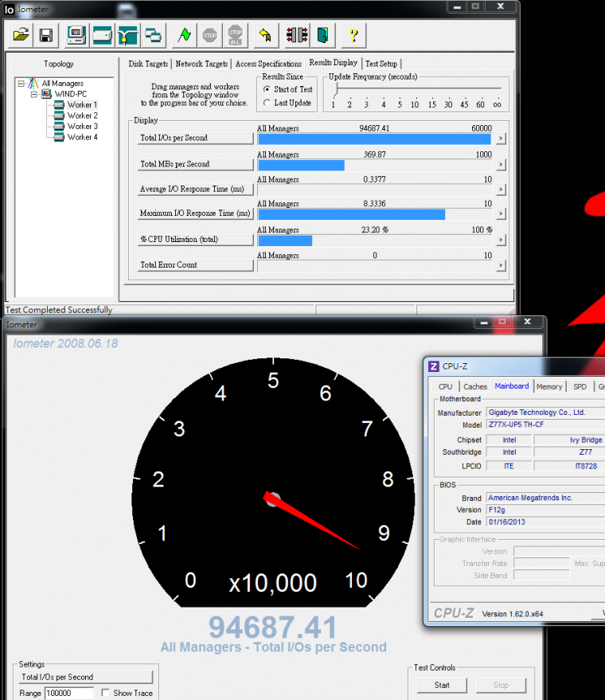Switch to the Disk Targets tab

tap(148, 64)
